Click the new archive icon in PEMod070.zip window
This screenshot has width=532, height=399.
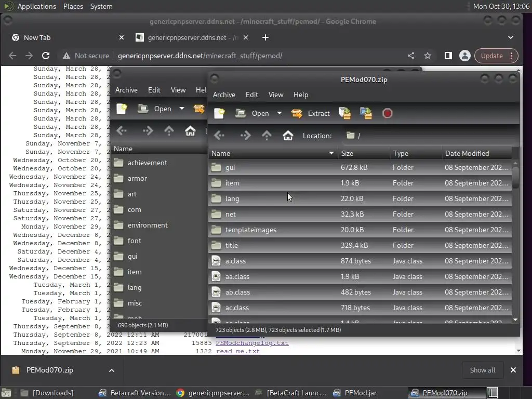click(220, 113)
